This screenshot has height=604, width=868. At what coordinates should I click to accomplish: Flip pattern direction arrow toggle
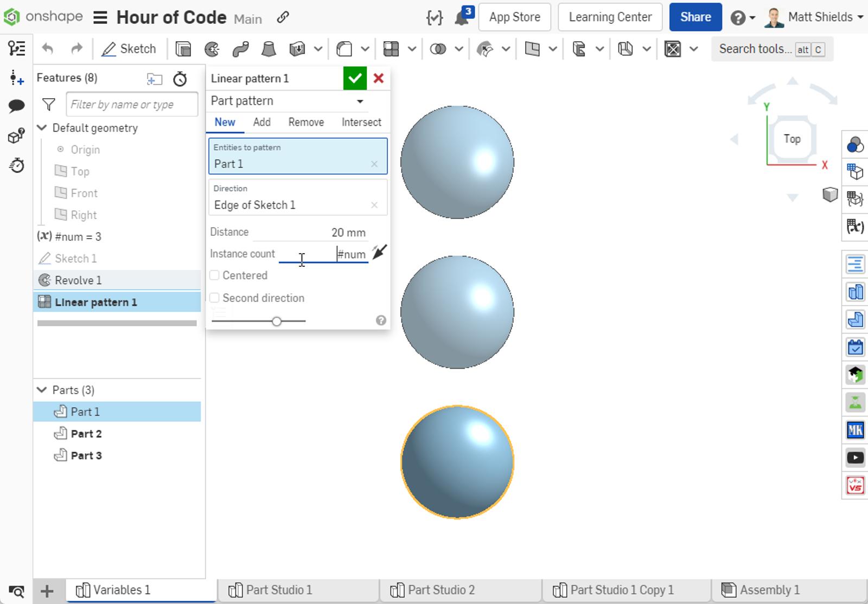pos(379,252)
